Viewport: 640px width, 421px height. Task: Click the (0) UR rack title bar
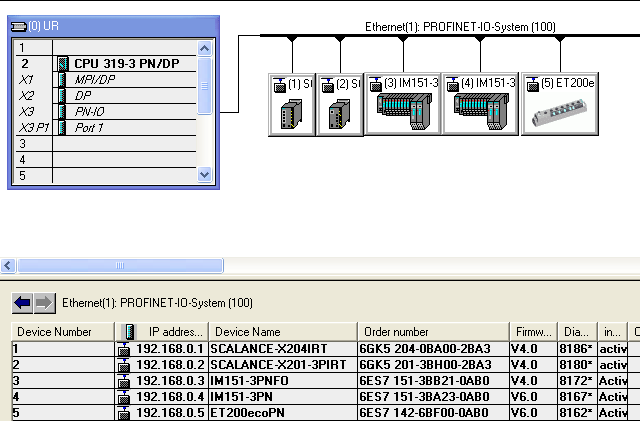[x=113, y=27]
